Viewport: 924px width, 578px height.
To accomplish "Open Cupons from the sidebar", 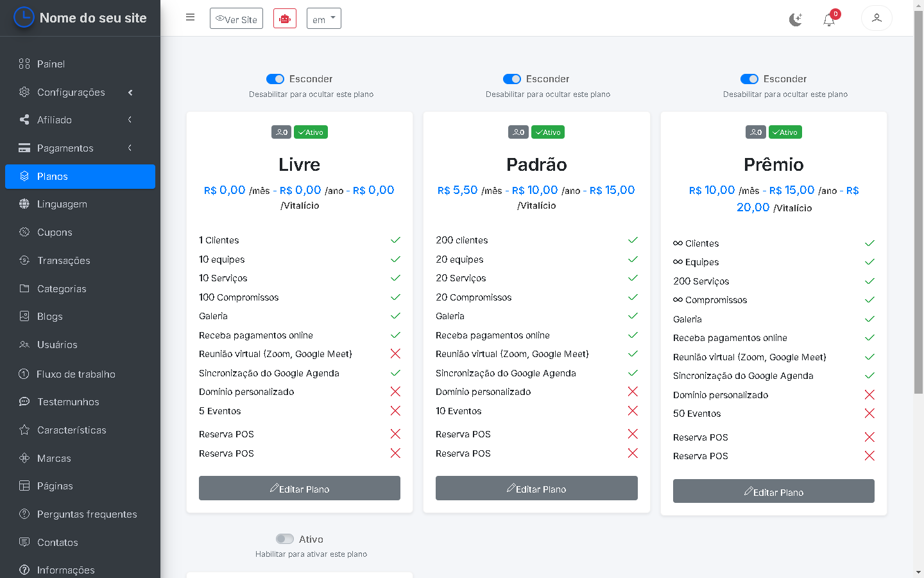I will 55,232.
